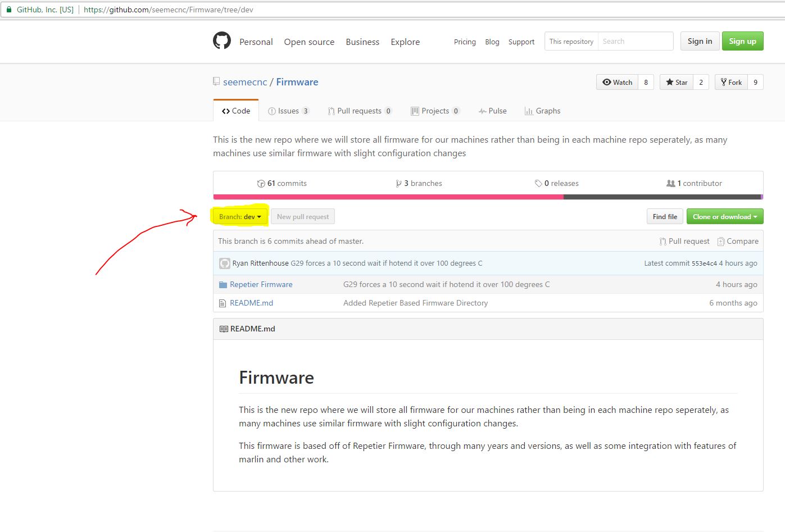Open the 0 releases page
Screen dimensions: 785x532
point(557,184)
